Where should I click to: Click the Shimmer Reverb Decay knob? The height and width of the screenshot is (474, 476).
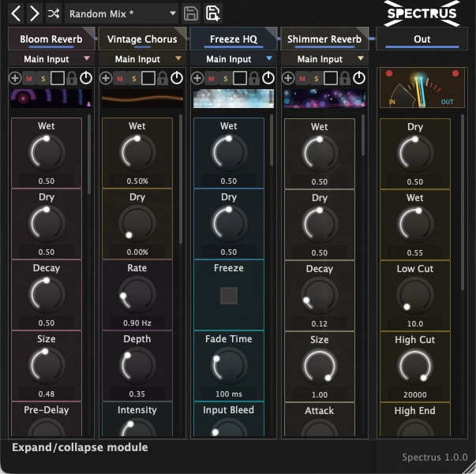pos(320,296)
